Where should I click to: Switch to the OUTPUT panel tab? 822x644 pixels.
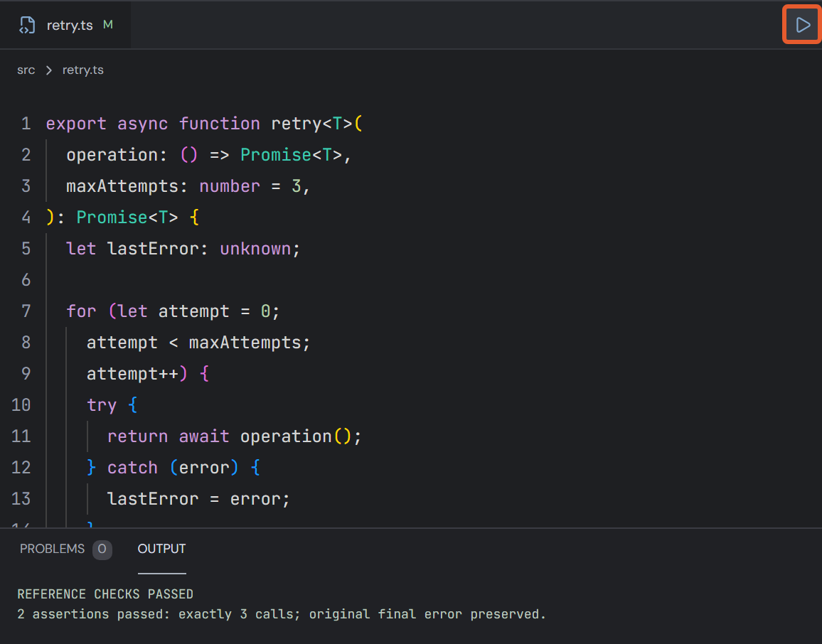coord(161,549)
